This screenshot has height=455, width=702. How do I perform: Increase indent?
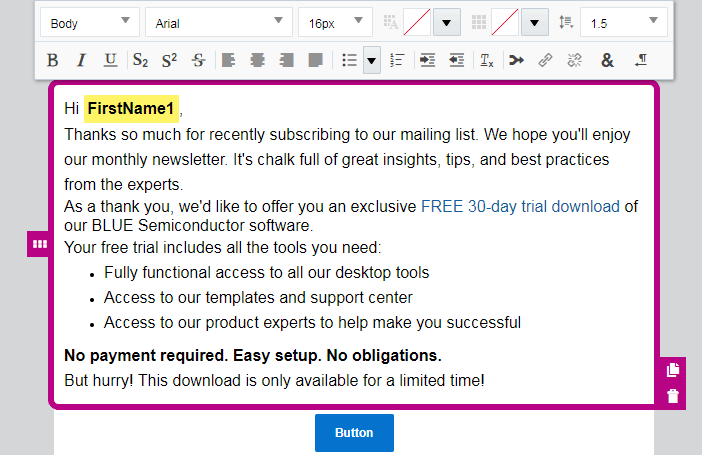[x=427, y=60]
